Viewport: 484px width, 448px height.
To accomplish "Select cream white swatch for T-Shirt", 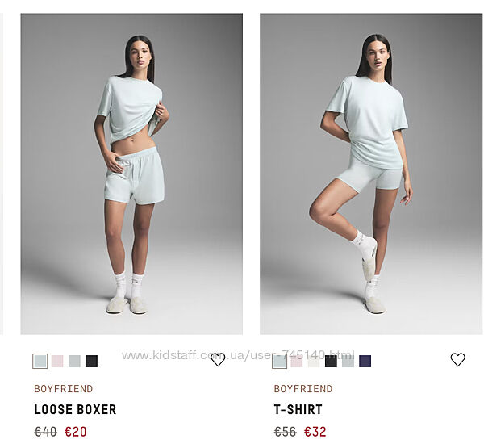I will click(x=314, y=361).
